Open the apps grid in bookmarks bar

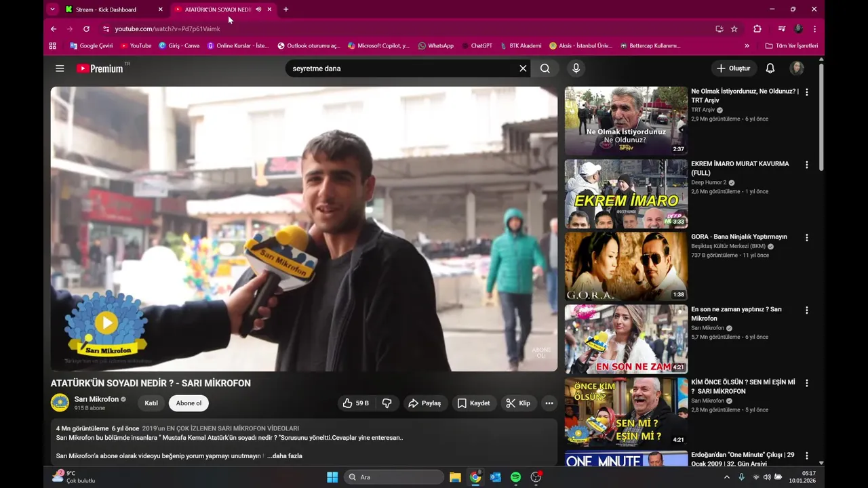53,46
